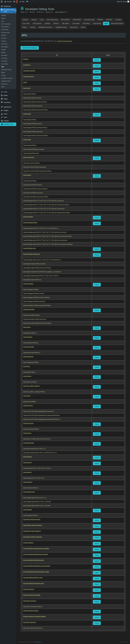Open Media via its sidebar icon
130x644 pixels.
coord(2,95)
